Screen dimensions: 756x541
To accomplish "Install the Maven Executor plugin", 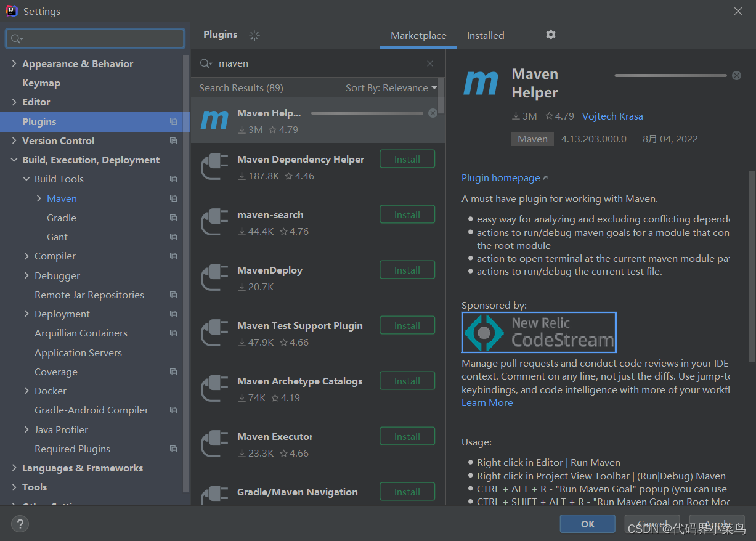I will click(x=407, y=436).
